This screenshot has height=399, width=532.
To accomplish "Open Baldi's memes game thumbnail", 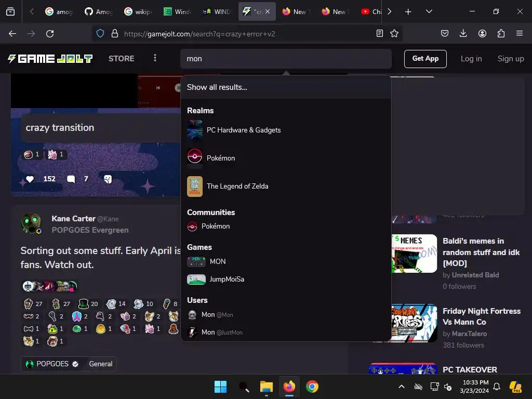I will point(414,254).
